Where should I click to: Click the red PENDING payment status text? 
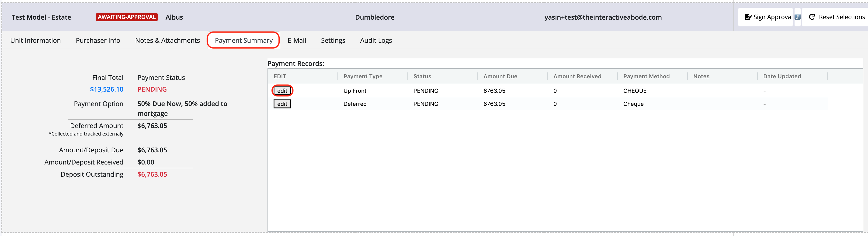click(152, 89)
